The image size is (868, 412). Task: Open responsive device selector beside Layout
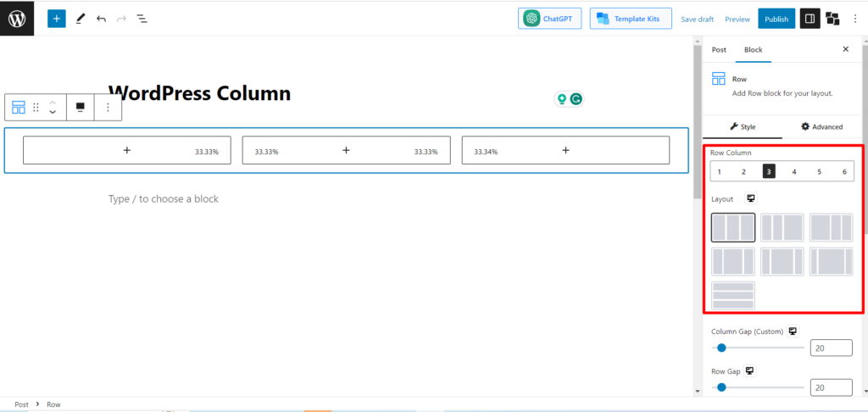click(751, 199)
